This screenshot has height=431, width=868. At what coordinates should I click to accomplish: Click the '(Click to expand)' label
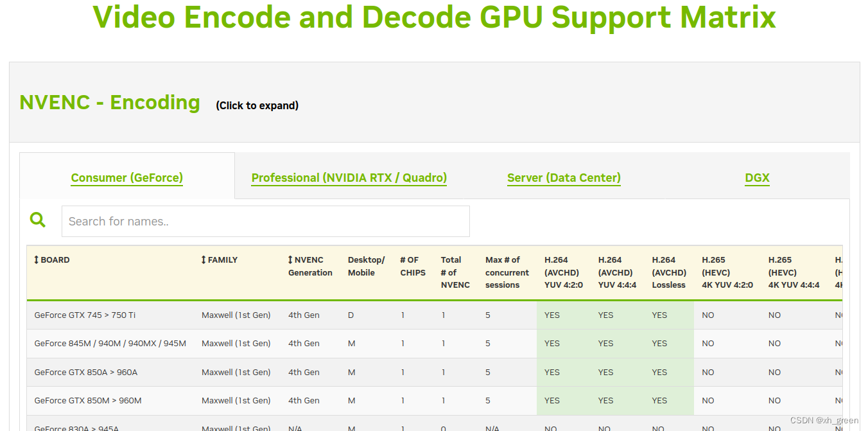pyautogui.click(x=257, y=105)
